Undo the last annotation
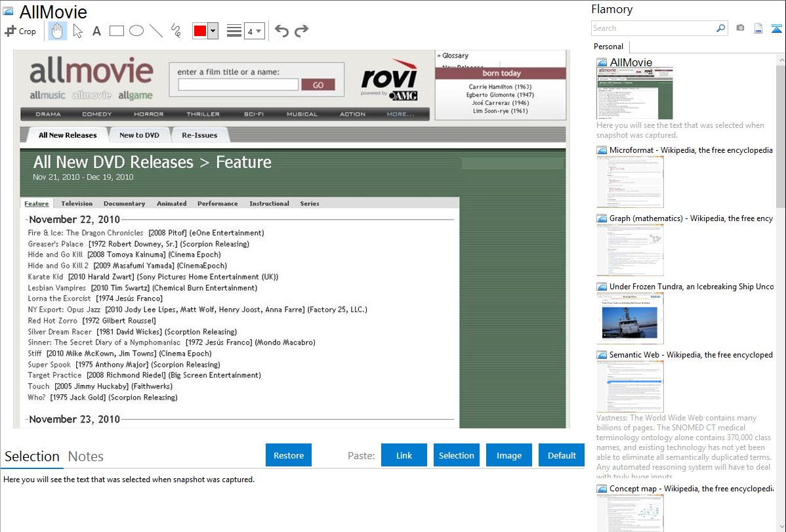Viewport: 786px width, 532px height. coord(281,31)
